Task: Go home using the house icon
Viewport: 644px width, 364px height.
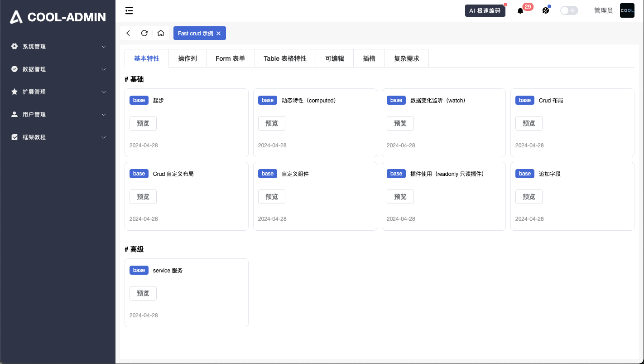Action: 161,33
